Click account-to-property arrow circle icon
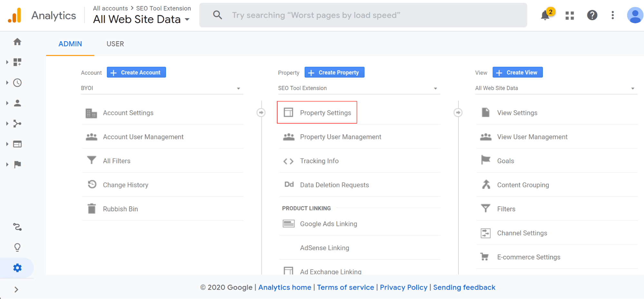644x299 pixels. coord(261,113)
